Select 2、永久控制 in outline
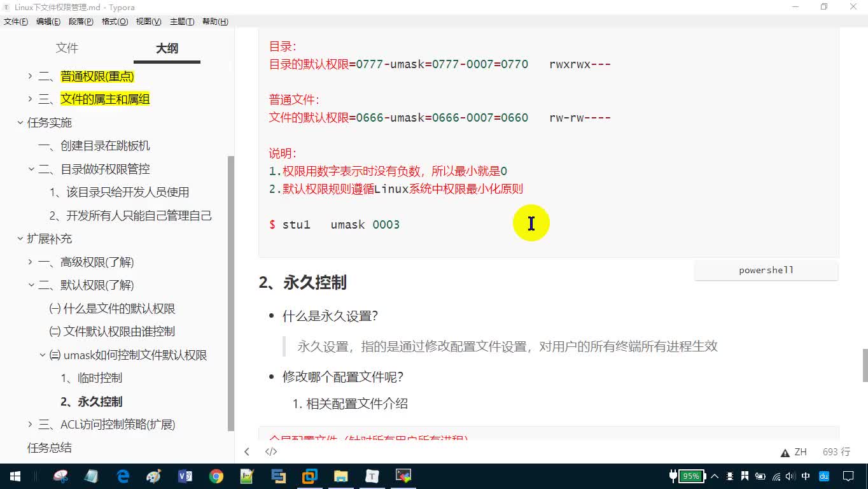Image resolution: width=868 pixels, height=489 pixels. click(x=92, y=402)
